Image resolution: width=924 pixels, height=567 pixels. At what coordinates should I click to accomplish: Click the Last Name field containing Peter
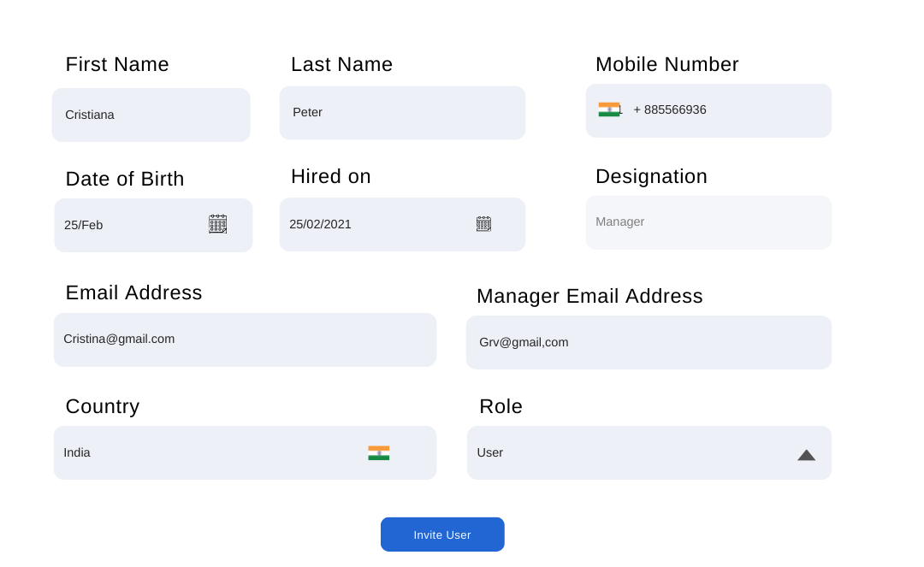tap(402, 112)
